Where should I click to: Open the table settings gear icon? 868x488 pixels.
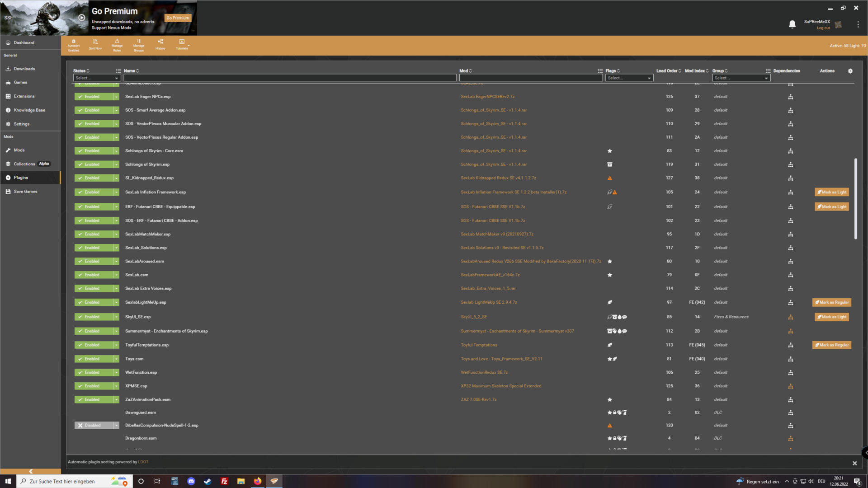click(850, 71)
